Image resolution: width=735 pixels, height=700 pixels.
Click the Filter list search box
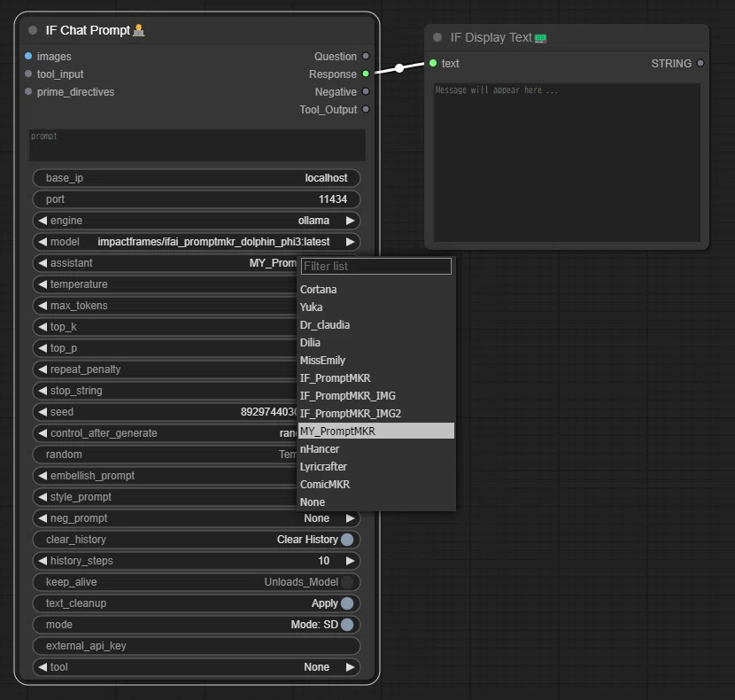point(376,266)
